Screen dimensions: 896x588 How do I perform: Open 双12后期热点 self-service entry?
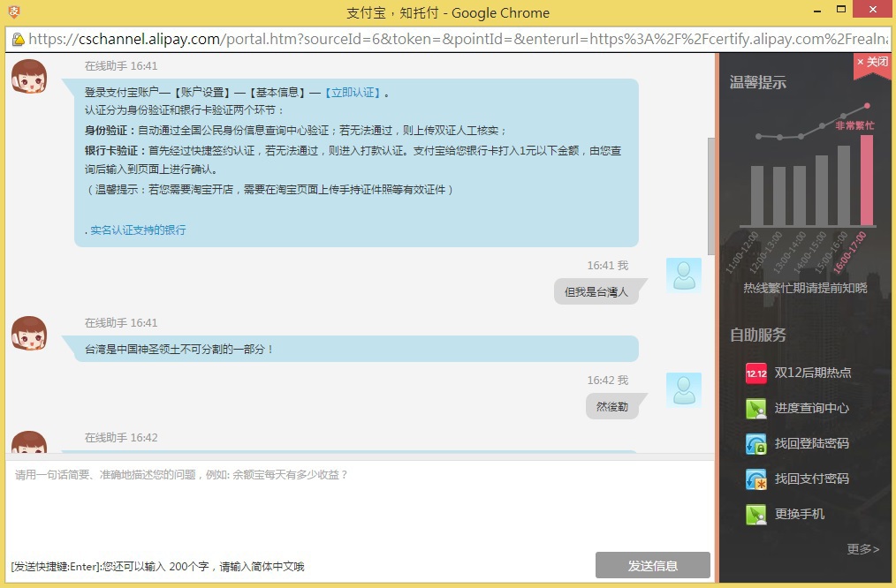click(813, 373)
